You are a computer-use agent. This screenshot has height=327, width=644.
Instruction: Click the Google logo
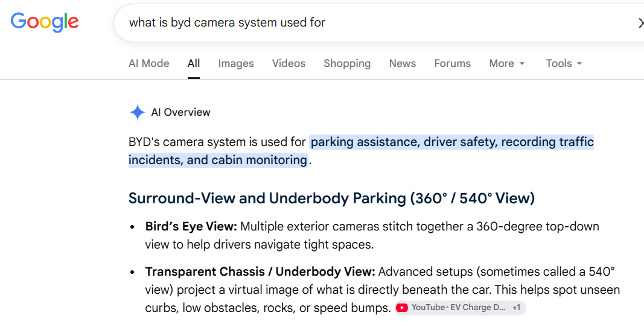(x=44, y=22)
